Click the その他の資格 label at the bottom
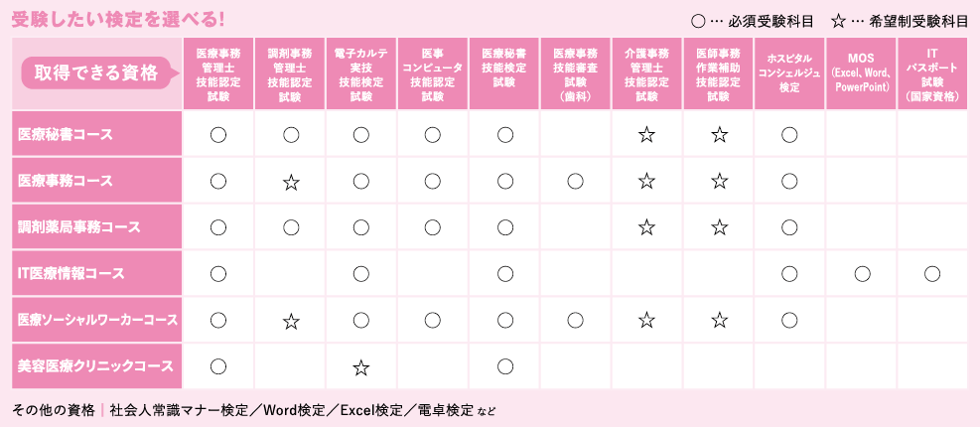 [53, 411]
